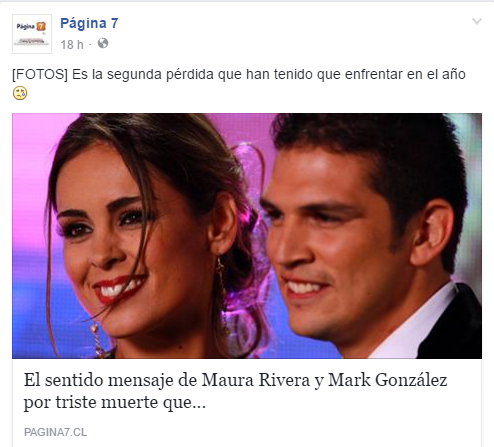Screen dimensions: 494x447
Task: Open the post's 18 h timestamp
Action: coord(72,44)
